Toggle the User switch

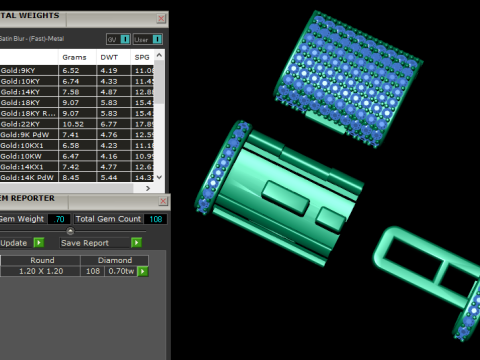(157, 39)
